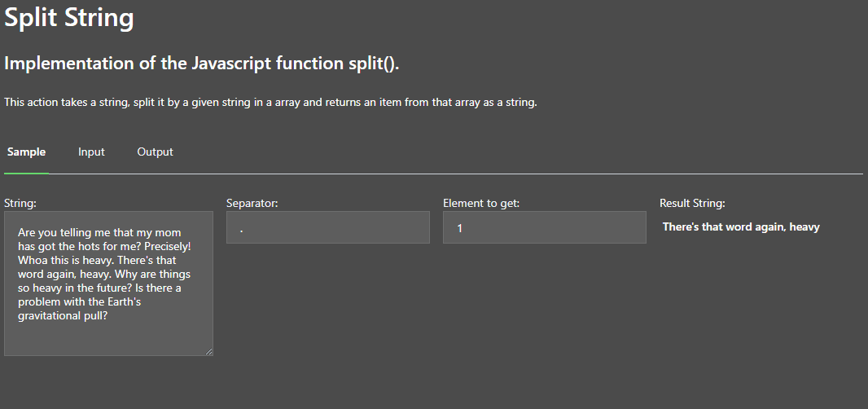This screenshot has height=409, width=868.
Task: Click the "Separator:" field label
Action: click(x=252, y=203)
